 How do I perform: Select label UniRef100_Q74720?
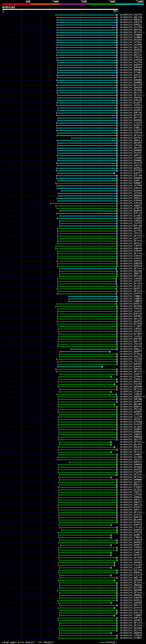pos(131,515)
